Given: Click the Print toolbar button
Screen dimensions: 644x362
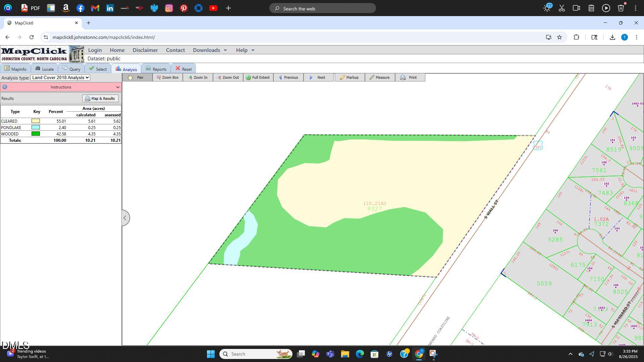Looking at the screenshot, I should click(409, 77).
